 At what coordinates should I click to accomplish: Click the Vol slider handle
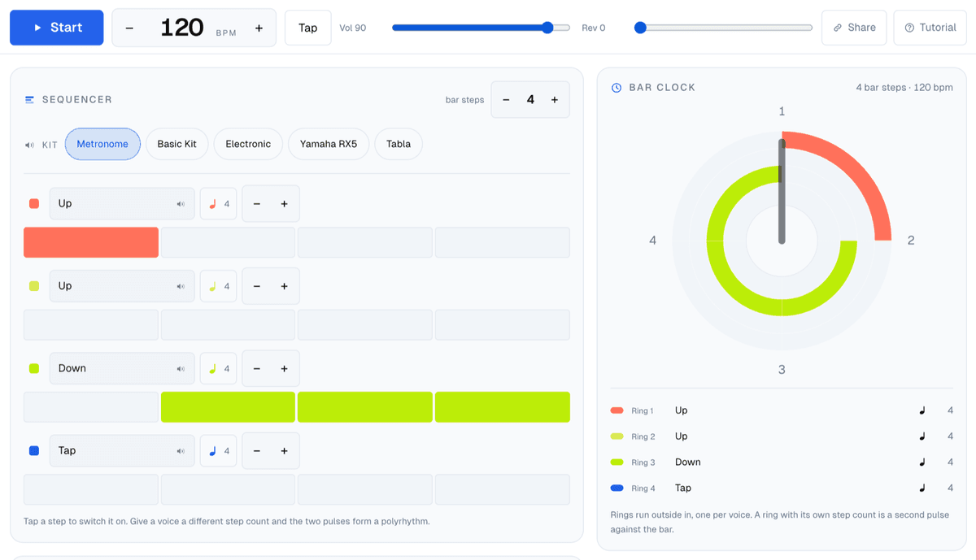click(547, 28)
